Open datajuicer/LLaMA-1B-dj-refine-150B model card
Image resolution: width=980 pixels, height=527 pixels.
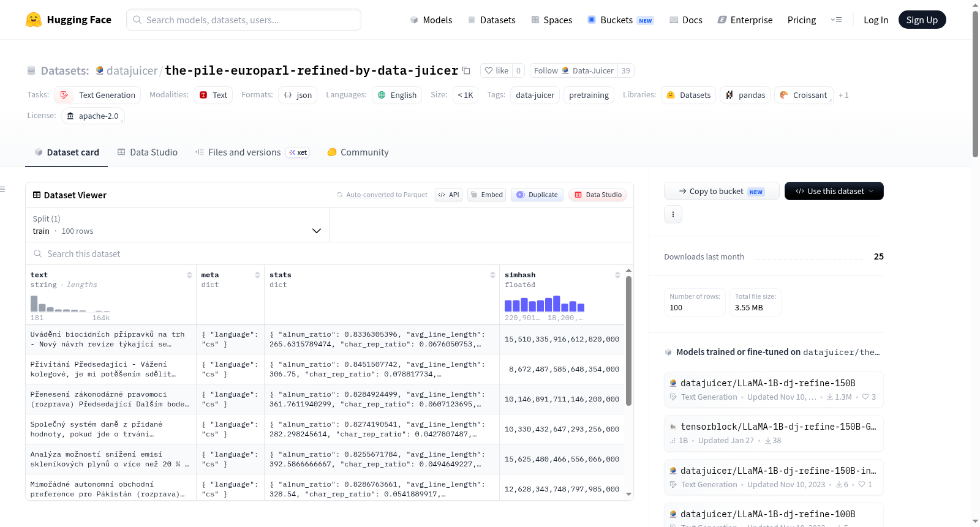(774, 389)
